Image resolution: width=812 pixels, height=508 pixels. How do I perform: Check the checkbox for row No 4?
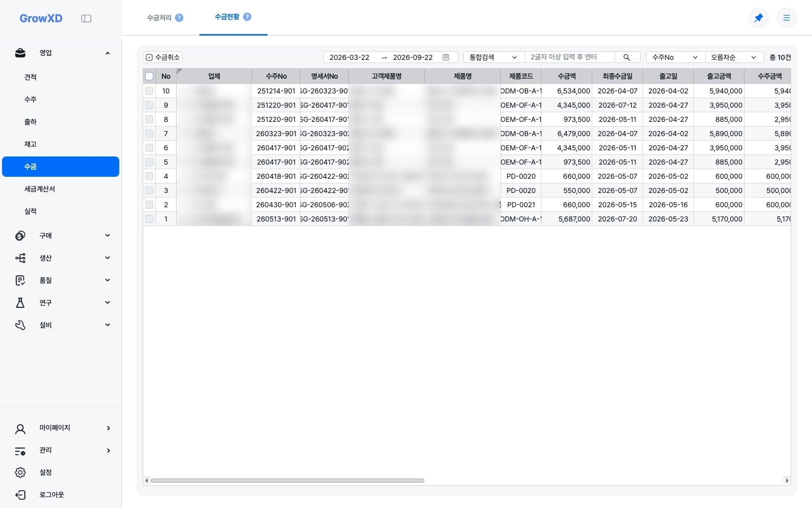point(149,176)
